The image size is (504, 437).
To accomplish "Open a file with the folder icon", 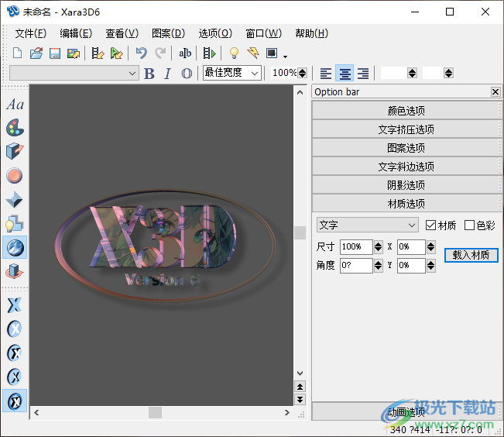I will point(36,53).
